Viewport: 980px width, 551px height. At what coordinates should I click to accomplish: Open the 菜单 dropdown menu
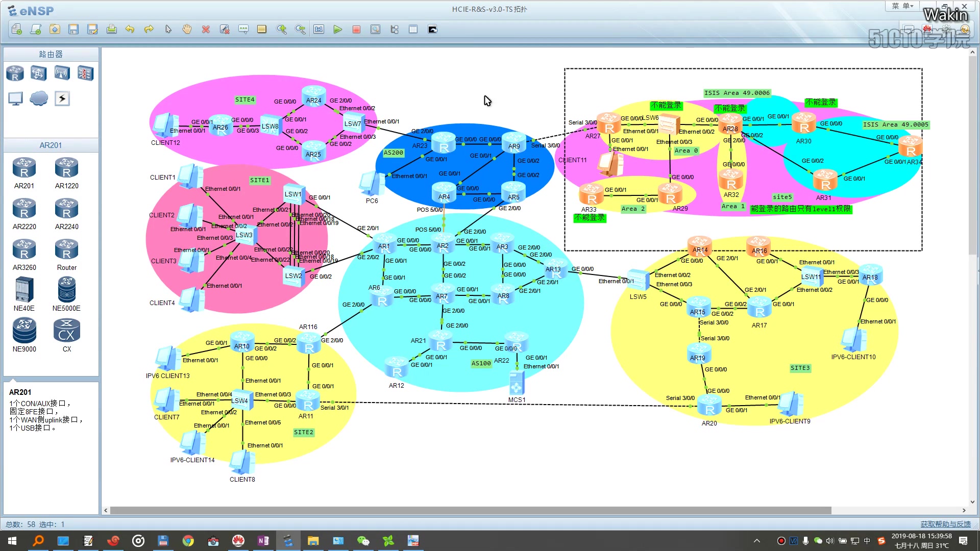click(902, 6)
